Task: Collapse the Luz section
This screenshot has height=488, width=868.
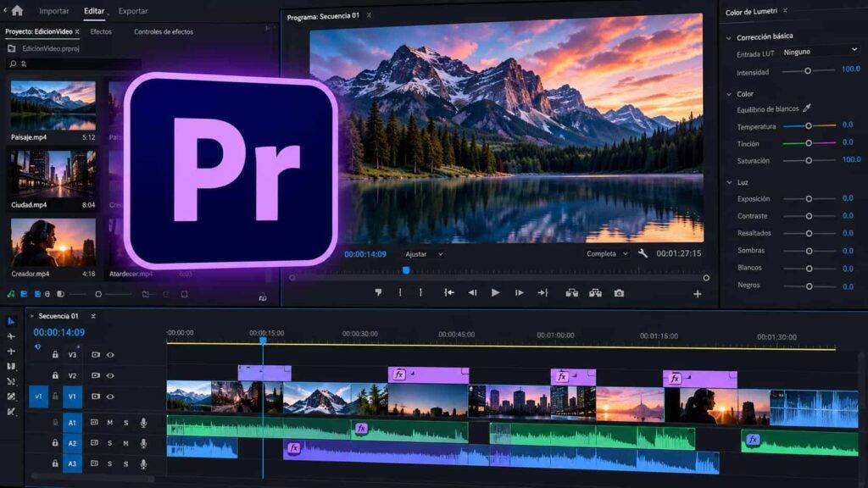Action: tap(728, 182)
